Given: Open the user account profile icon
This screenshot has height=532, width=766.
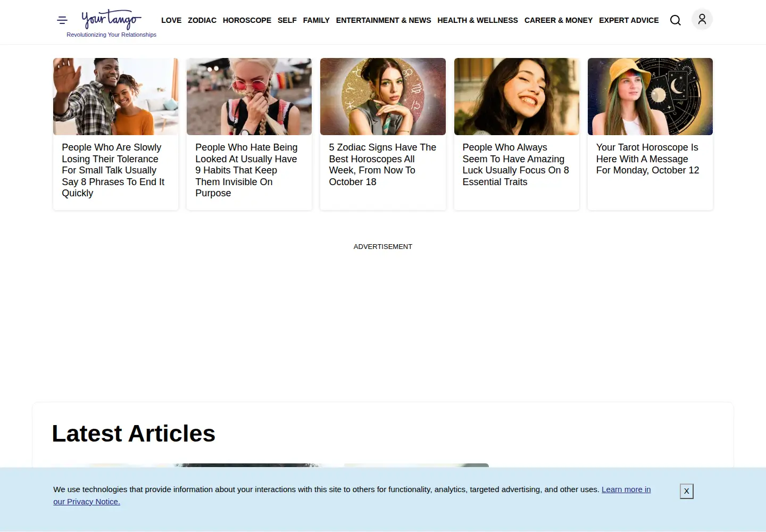Looking at the screenshot, I should pos(702,20).
